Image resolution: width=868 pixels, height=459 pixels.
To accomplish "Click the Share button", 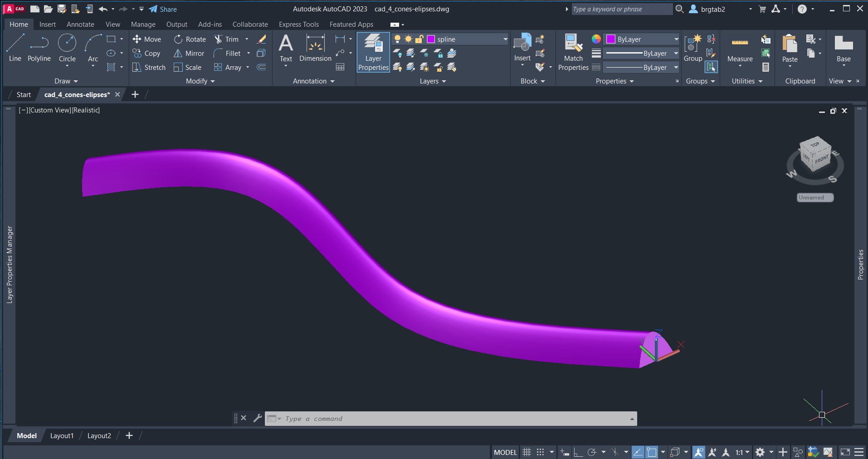I will tap(163, 9).
